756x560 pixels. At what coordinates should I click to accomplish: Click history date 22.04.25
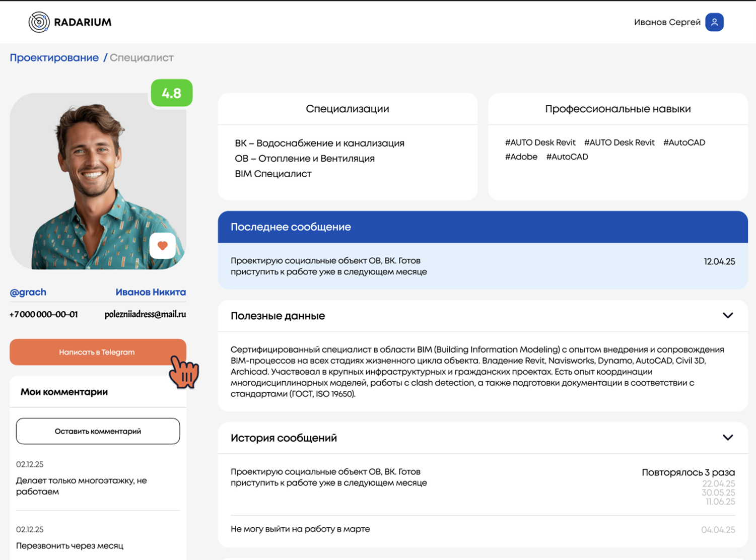718,483
